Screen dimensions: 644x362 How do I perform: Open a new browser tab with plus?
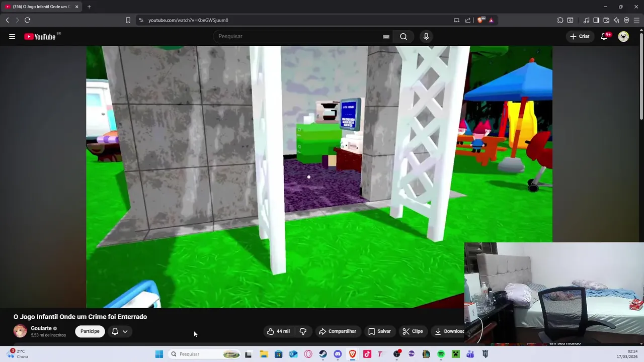(x=89, y=7)
